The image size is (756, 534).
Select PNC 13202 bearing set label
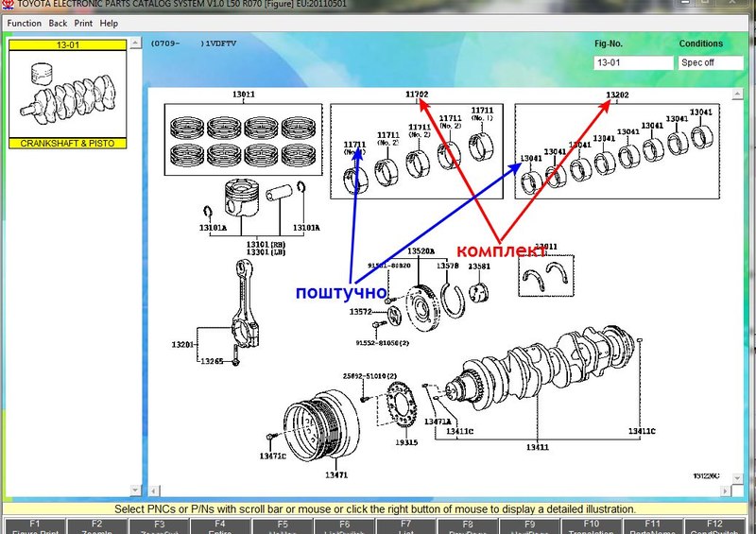617,95
